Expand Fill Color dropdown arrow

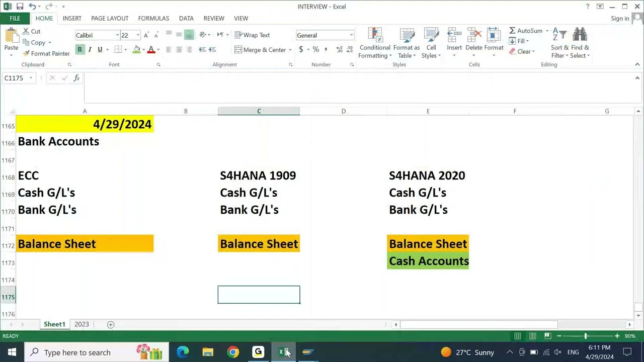143,50
